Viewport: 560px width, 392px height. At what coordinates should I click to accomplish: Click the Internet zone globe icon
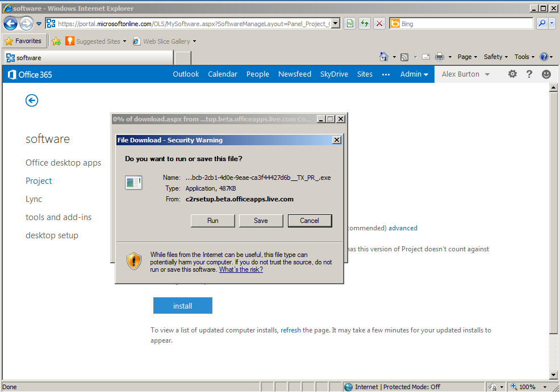tap(348, 387)
